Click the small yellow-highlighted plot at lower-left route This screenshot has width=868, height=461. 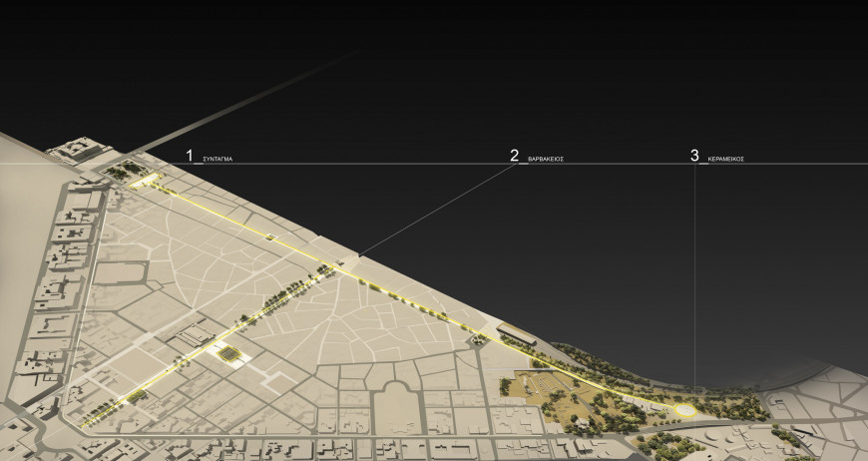click(137, 398)
